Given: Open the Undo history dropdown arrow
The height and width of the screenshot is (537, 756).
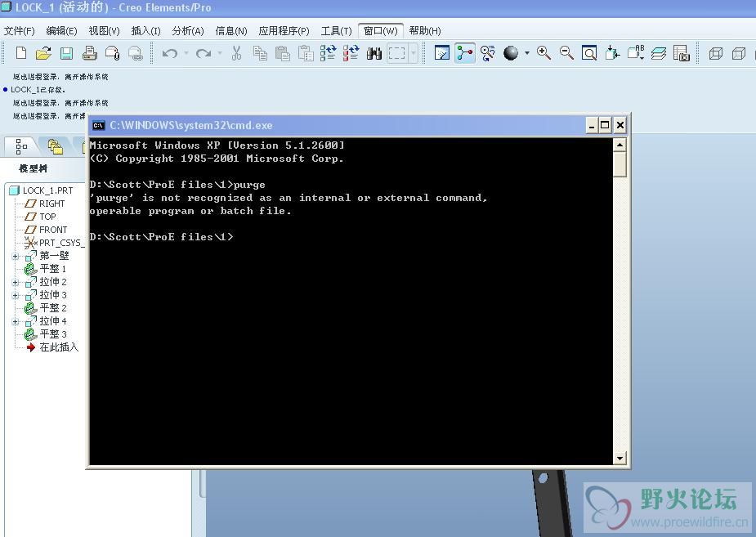Looking at the screenshot, I should point(186,53).
